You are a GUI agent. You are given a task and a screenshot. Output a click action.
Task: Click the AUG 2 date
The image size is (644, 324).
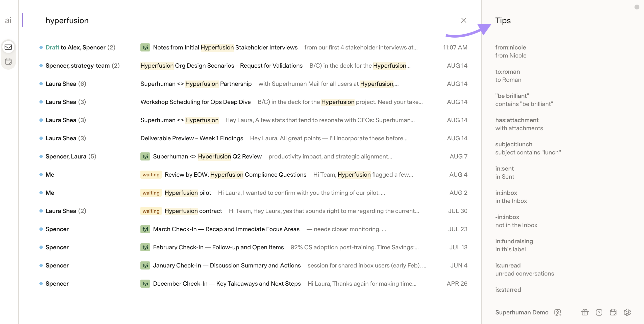point(458,193)
